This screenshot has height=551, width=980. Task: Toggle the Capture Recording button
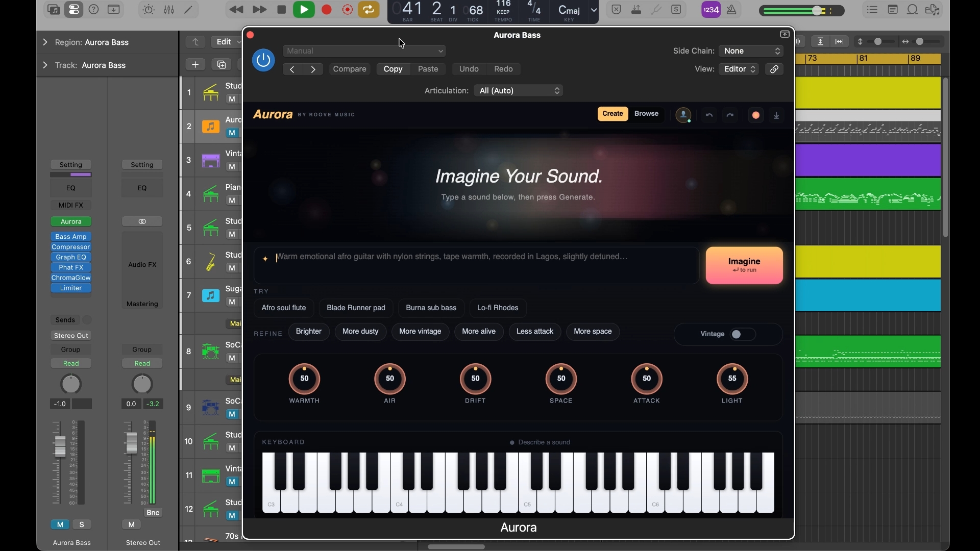click(x=348, y=10)
